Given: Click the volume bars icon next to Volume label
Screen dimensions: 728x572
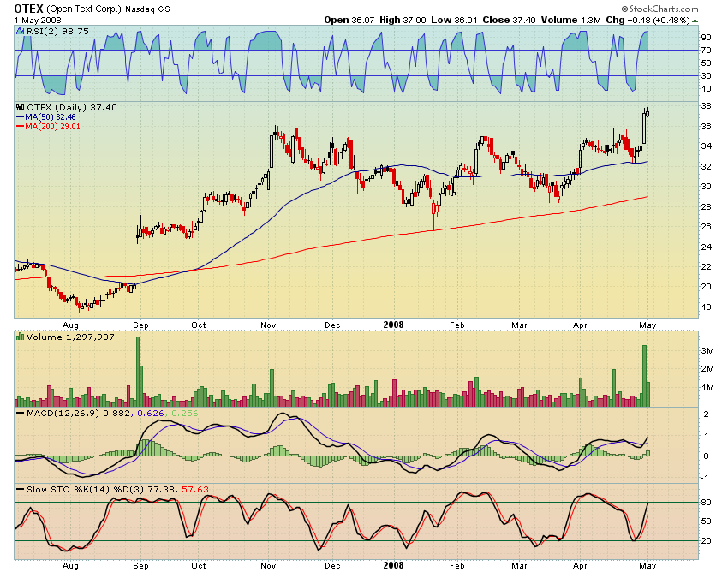Looking at the screenshot, I should (x=20, y=337).
